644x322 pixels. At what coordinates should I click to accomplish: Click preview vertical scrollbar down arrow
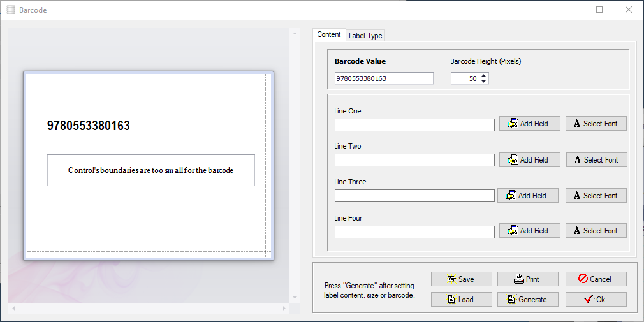tap(295, 298)
